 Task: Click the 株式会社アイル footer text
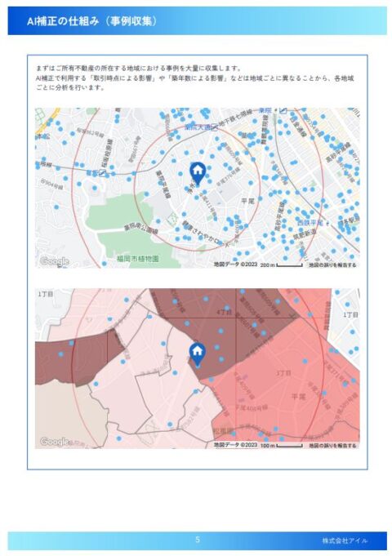(x=345, y=540)
